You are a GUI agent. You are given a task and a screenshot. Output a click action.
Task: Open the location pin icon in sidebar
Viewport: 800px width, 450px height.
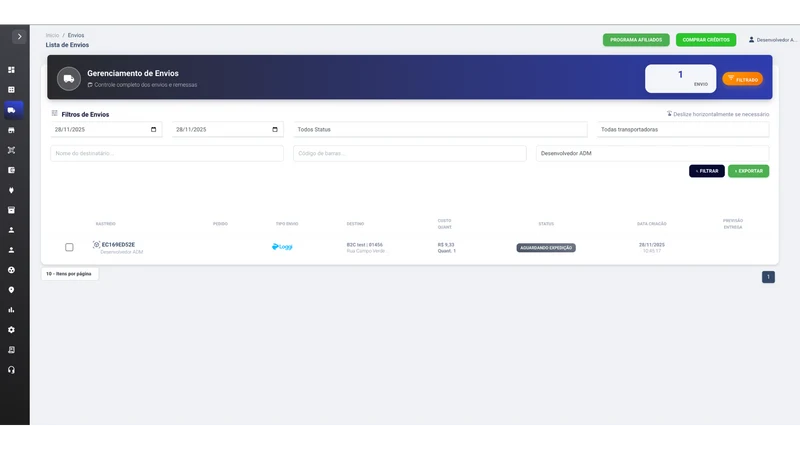point(11,290)
